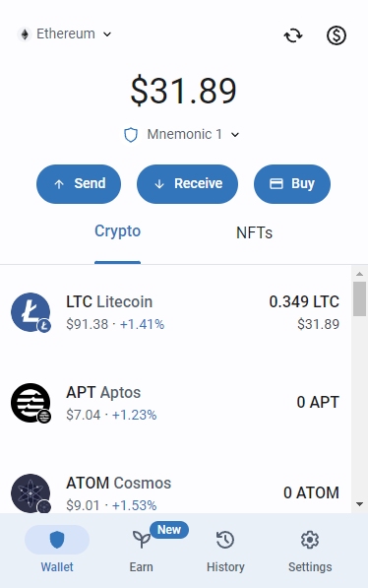Image resolution: width=368 pixels, height=588 pixels.
Task: Click the Send button
Action: point(79,184)
